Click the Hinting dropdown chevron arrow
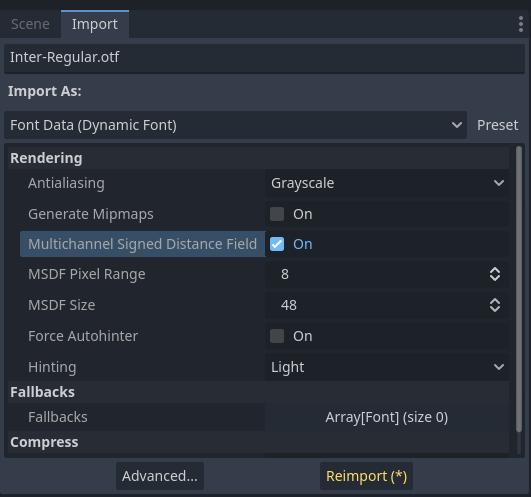Viewport: 531px width, 497px height. click(498, 367)
